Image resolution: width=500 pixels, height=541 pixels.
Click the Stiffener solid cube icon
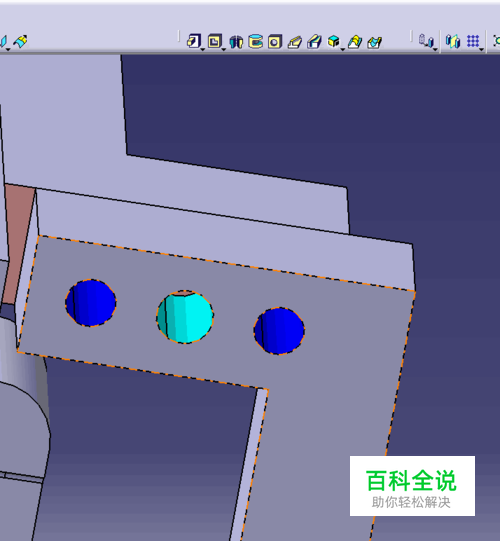tap(334, 41)
